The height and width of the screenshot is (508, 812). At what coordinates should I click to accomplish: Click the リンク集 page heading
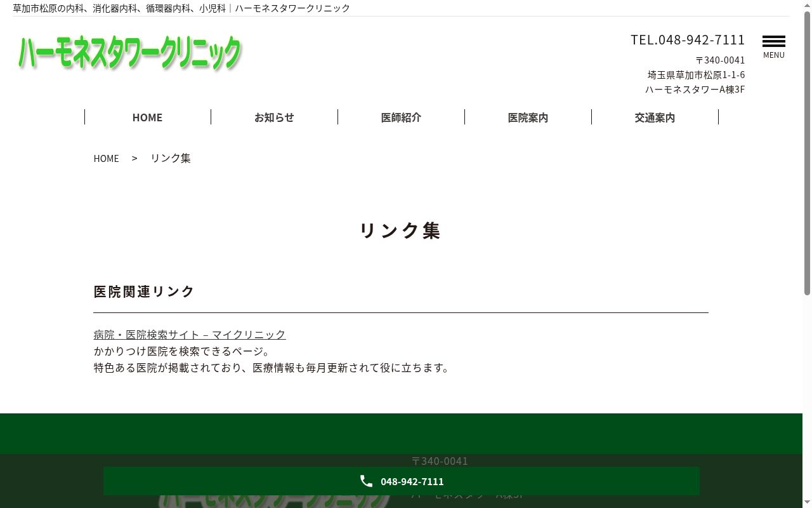400,231
